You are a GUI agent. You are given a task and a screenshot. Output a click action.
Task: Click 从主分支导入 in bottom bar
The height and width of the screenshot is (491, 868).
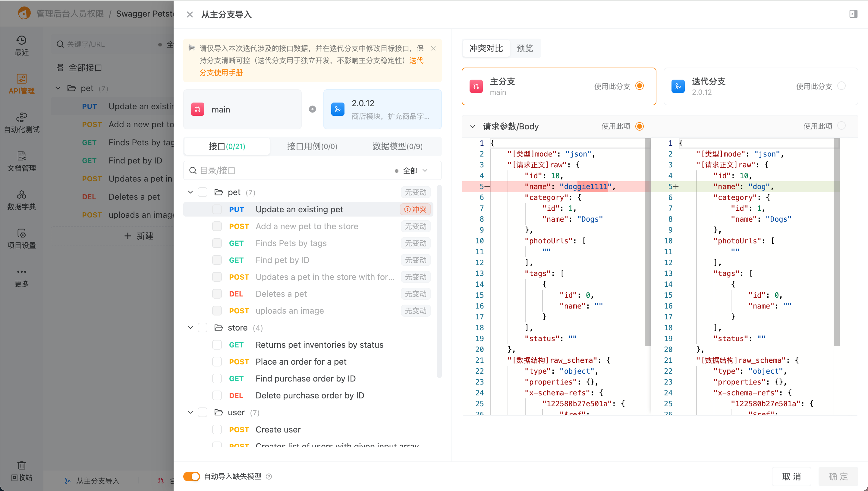(92, 480)
